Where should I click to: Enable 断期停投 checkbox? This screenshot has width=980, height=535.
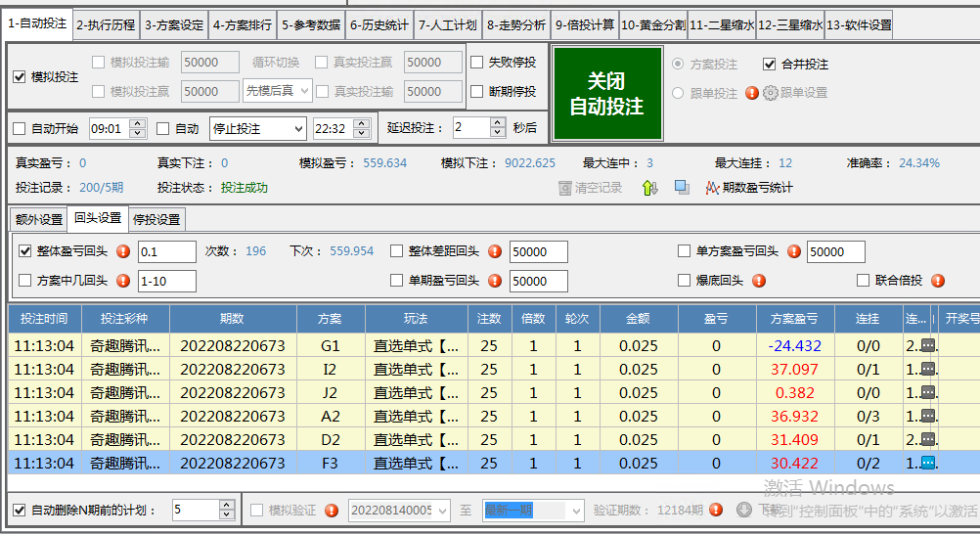tap(477, 91)
